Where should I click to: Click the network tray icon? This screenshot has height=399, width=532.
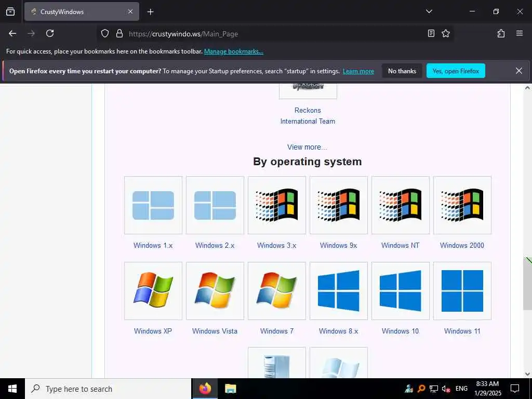click(x=434, y=389)
